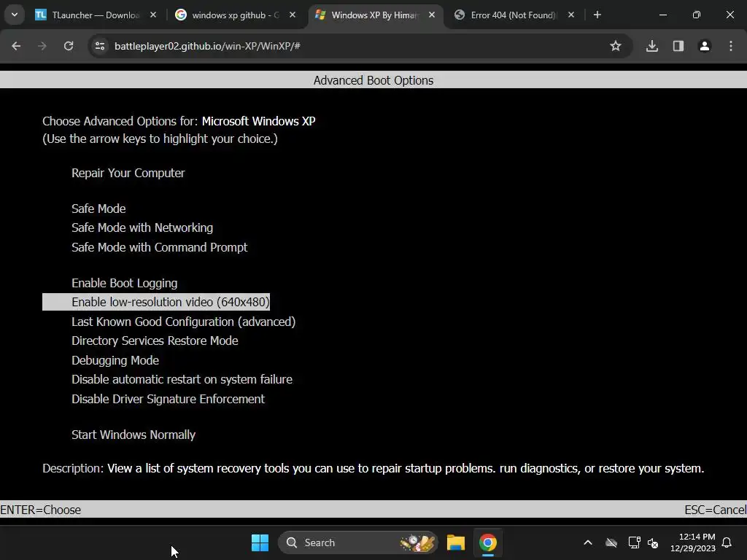Open the Windows Start button
This screenshot has height=560, width=747.
(260, 542)
